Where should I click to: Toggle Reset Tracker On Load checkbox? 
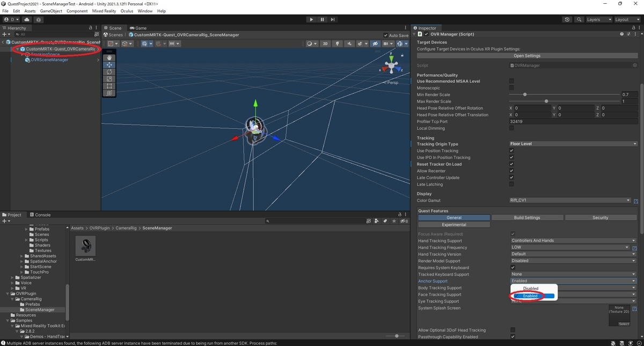pyautogui.click(x=511, y=164)
